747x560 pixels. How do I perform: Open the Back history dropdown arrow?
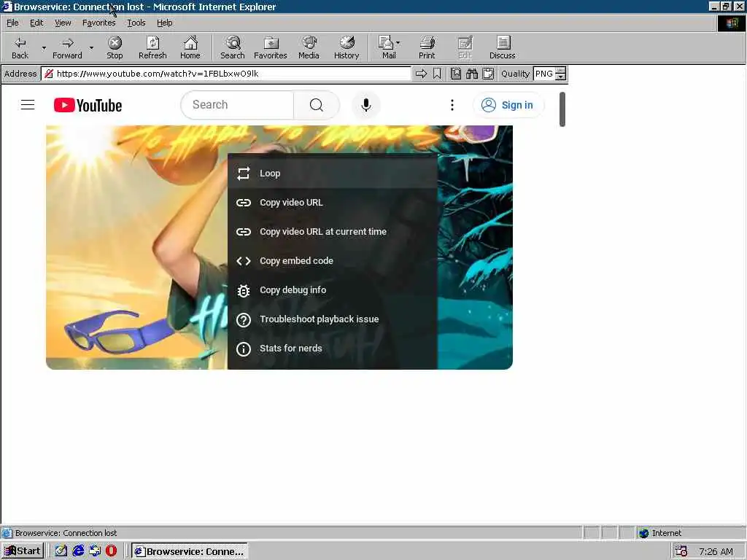44,47
